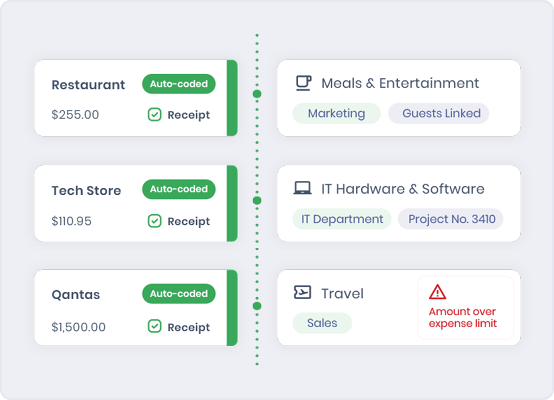This screenshot has width=554, height=400.
Task: Click the green timeline dot beside Restaurant
Action: coord(257,94)
